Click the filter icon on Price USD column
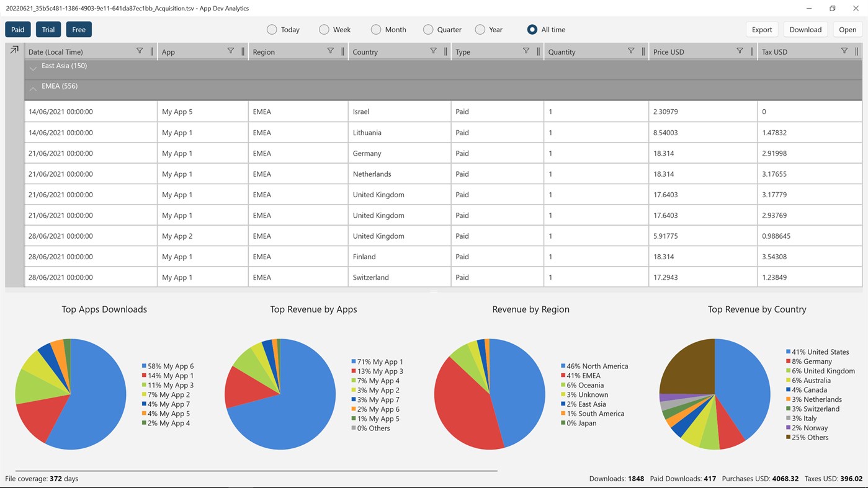Viewport: 868px width, 488px height. click(739, 51)
